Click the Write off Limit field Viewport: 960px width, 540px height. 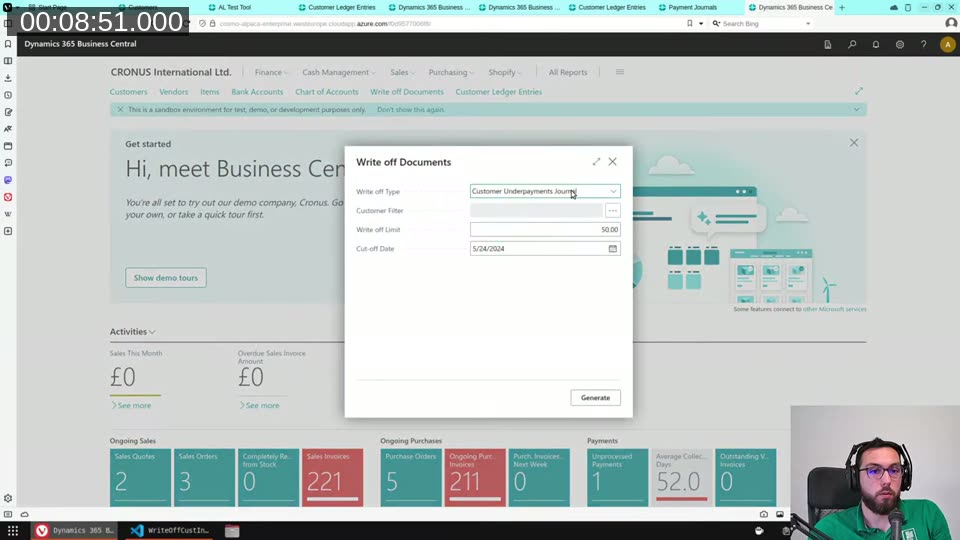click(x=545, y=230)
